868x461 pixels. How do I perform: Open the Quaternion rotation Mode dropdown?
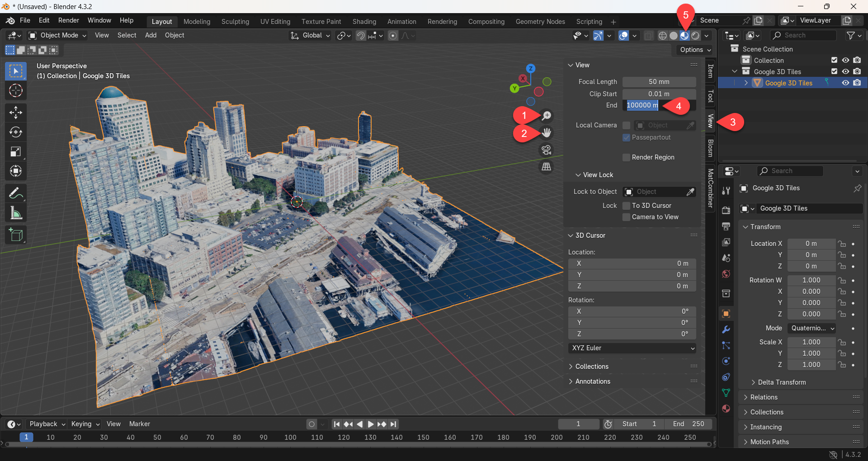click(x=812, y=328)
